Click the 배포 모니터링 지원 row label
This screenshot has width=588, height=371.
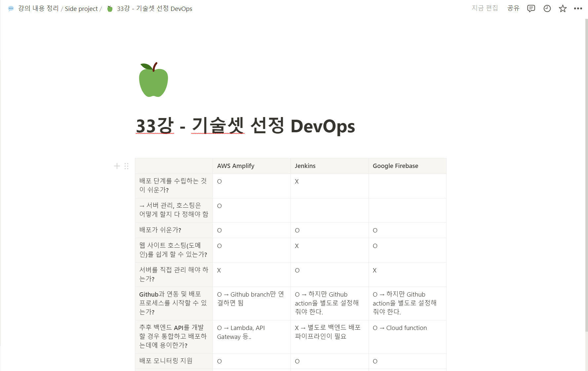tap(174, 361)
